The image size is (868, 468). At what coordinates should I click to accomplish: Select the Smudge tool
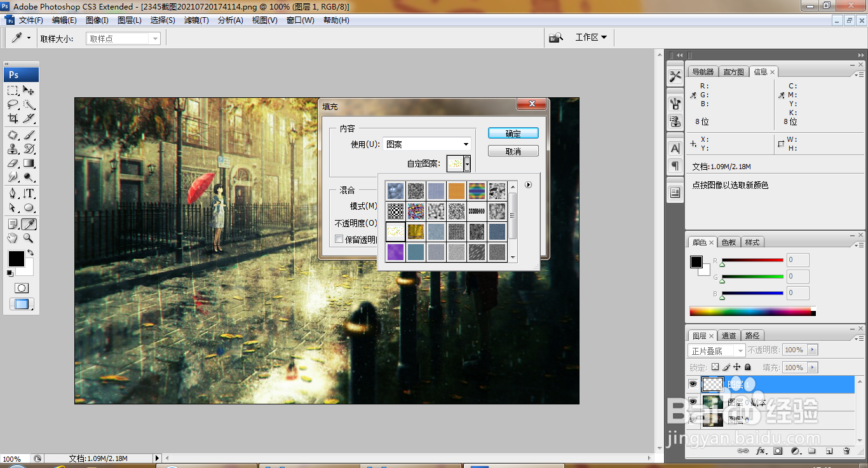pyautogui.click(x=13, y=177)
